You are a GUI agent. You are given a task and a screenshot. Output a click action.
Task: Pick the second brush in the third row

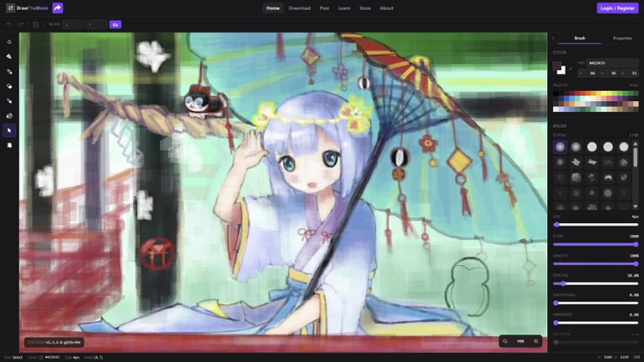point(576,178)
